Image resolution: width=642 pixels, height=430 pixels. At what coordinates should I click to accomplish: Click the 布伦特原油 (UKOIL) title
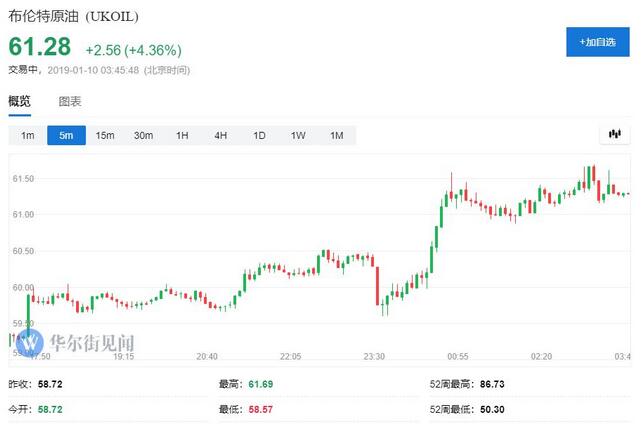point(80,17)
